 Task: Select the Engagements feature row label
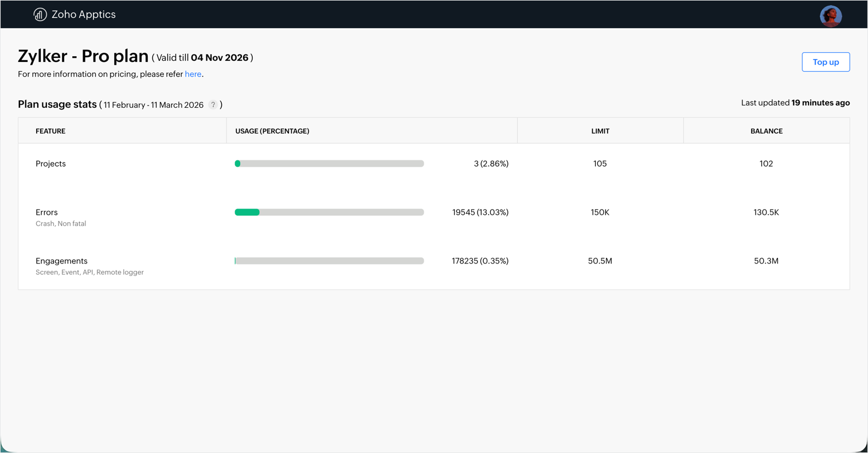(x=61, y=261)
